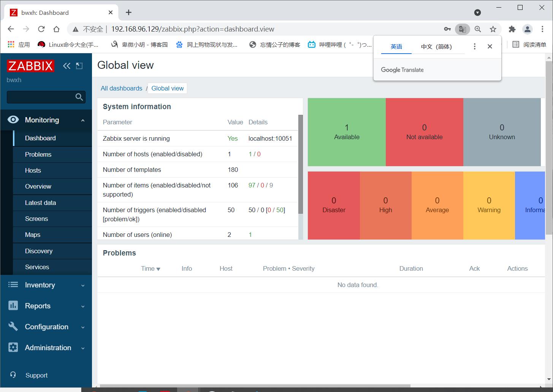Select the 英语 tab in translate popup
This screenshot has height=392, width=553.
(x=396, y=46)
